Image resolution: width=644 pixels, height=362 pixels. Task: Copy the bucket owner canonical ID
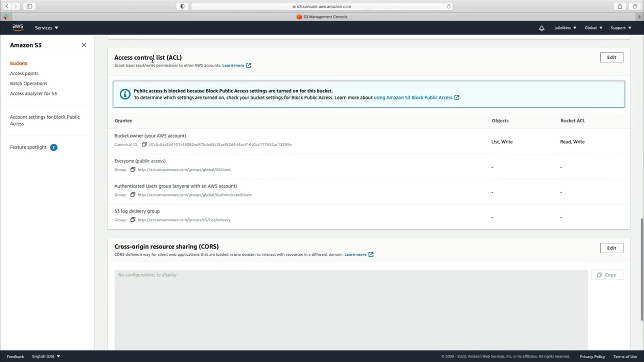[144, 144]
